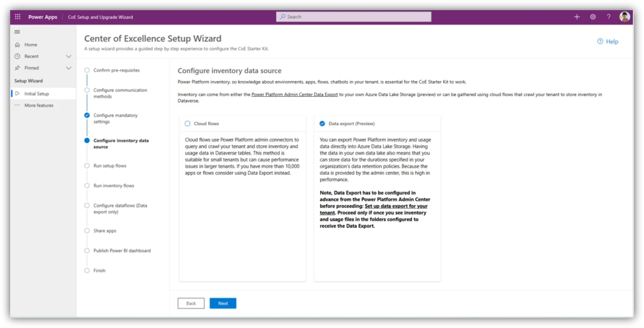644x328 pixels.
Task: Open the settings gear icon
Action: point(593,17)
